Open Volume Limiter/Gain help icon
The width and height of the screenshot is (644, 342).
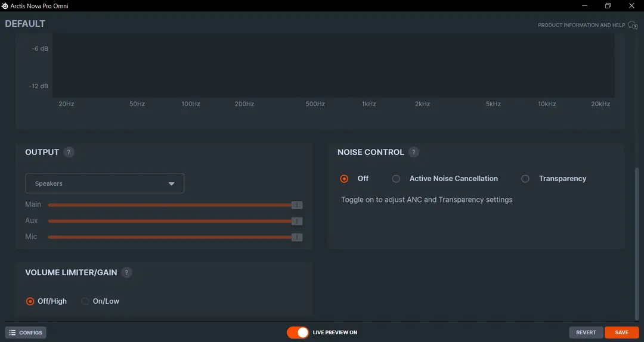pyautogui.click(x=126, y=273)
